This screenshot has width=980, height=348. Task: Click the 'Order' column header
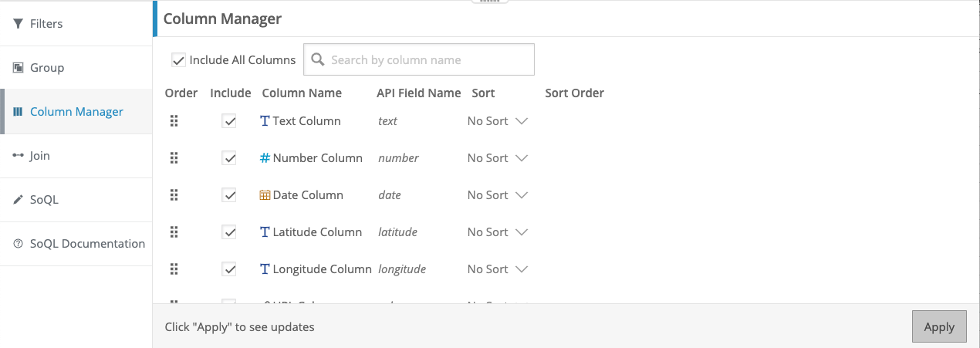(181, 93)
